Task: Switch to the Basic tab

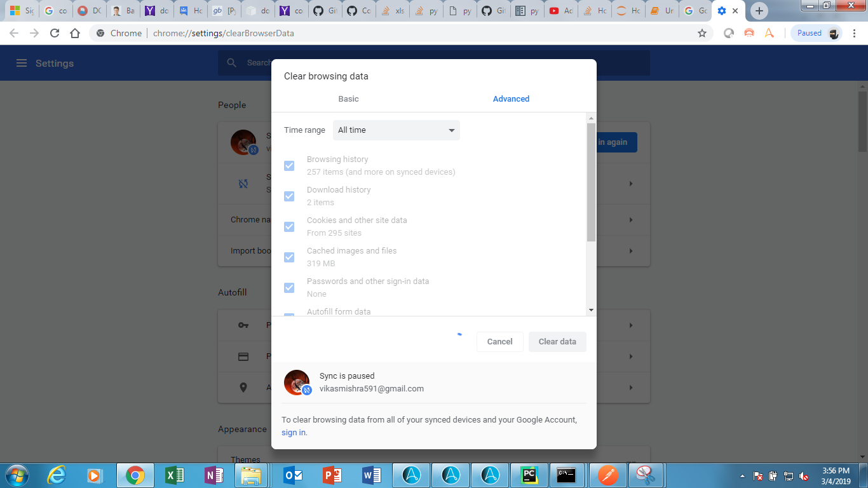Action: (348, 99)
